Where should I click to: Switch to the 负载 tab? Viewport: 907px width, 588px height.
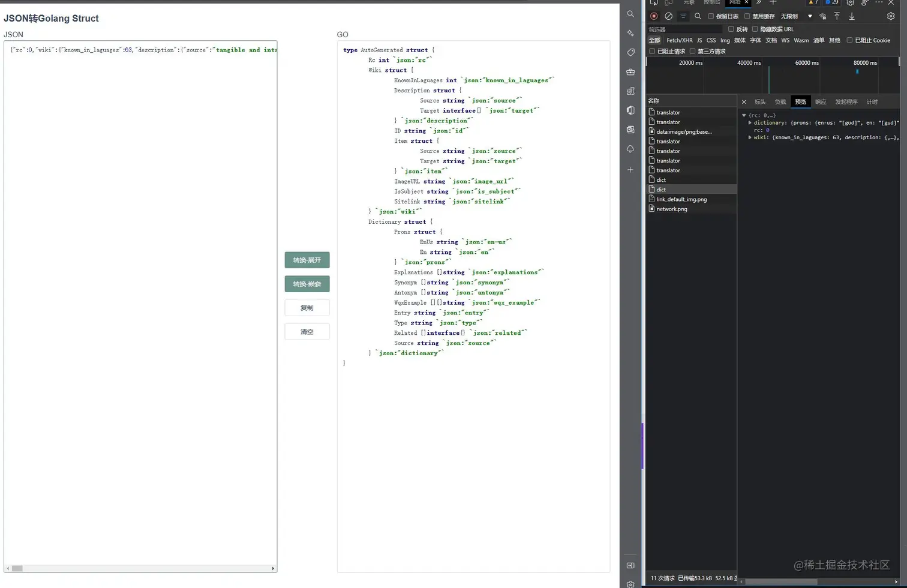tap(780, 102)
